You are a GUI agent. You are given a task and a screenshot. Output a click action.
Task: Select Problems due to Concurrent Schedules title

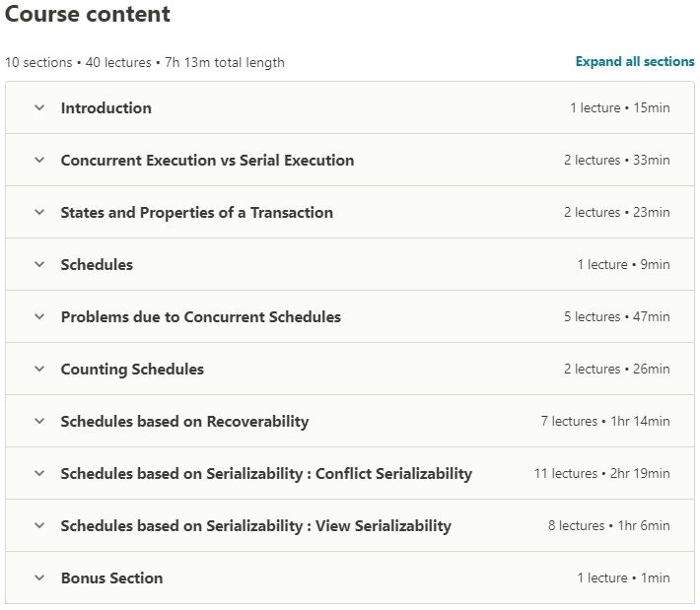click(200, 317)
